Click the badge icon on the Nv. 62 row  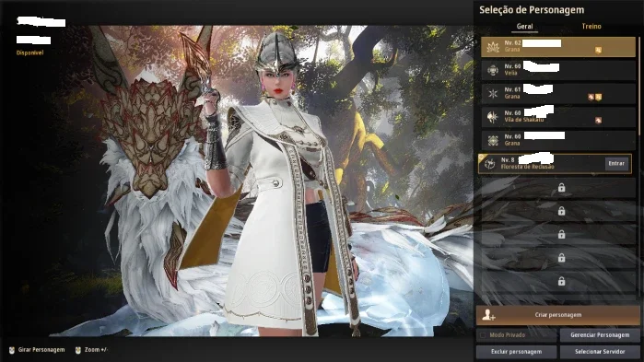pyautogui.click(x=599, y=50)
